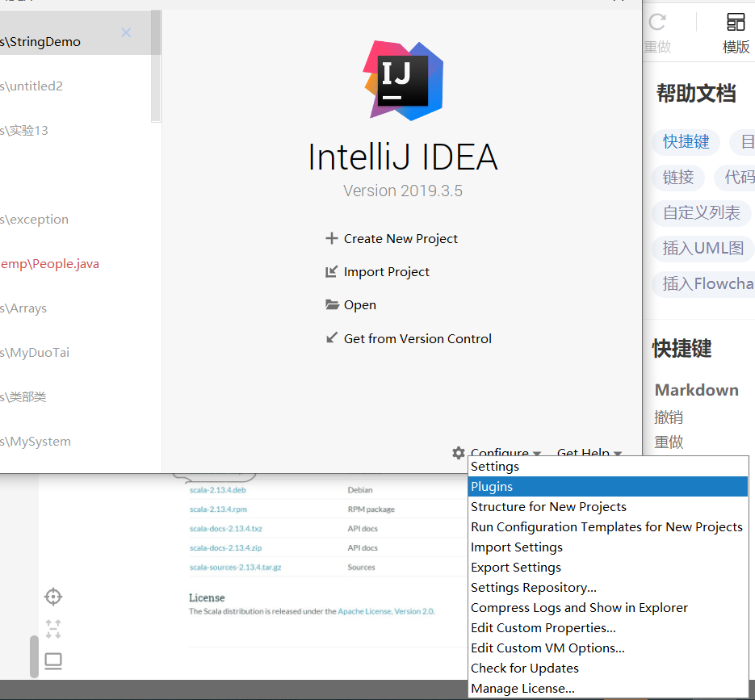Screen dimensions: 755x700
Task: Open recent project untitled2
Action: coord(75,86)
